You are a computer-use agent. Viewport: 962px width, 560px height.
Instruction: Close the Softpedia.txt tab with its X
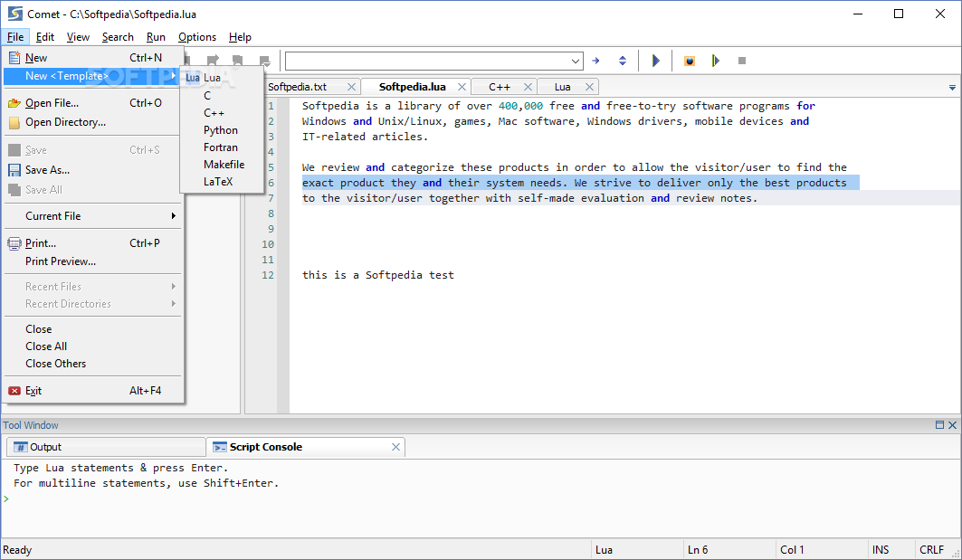(351, 87)
